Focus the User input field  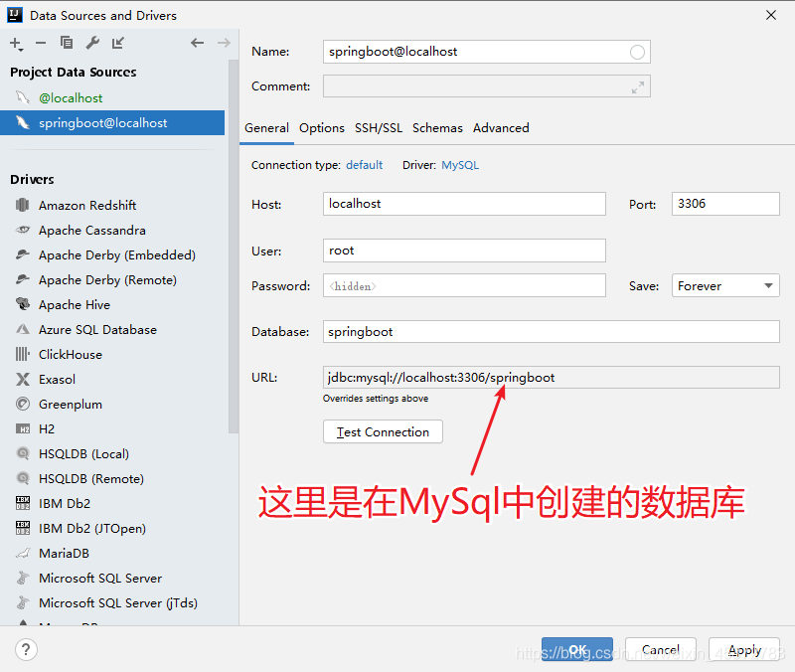click(x=464, y=251)
